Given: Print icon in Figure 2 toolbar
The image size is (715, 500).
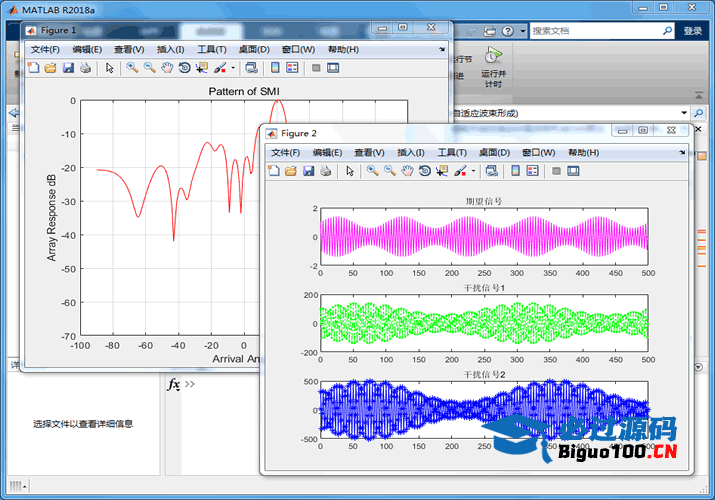Looking at the screenshot, I should click(326, 171).
